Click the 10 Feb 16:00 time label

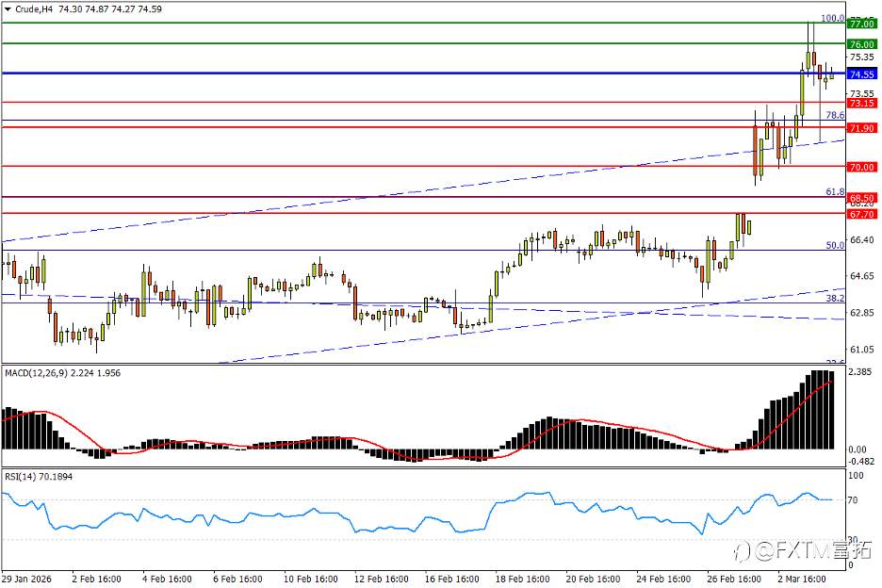tap(311, 579)
